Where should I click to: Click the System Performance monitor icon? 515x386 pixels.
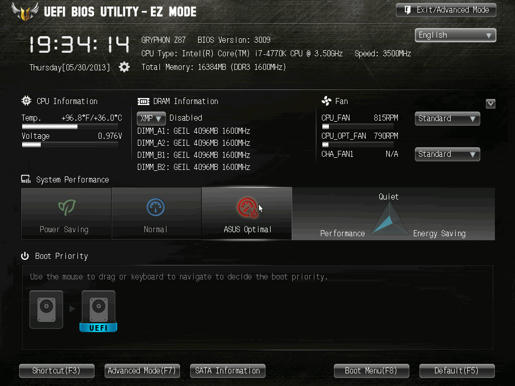tap(26, 179)
